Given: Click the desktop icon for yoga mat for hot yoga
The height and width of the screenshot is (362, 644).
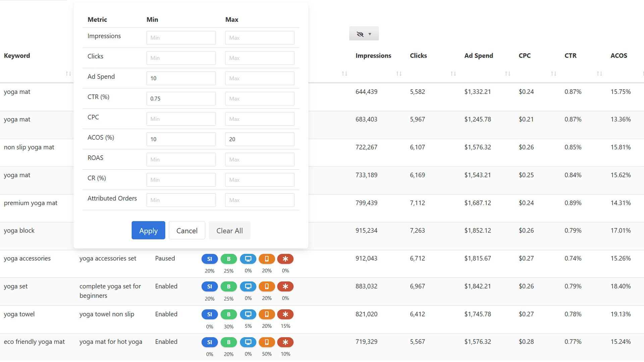Looking at the screenshot, I should click(x=248, y=342).
